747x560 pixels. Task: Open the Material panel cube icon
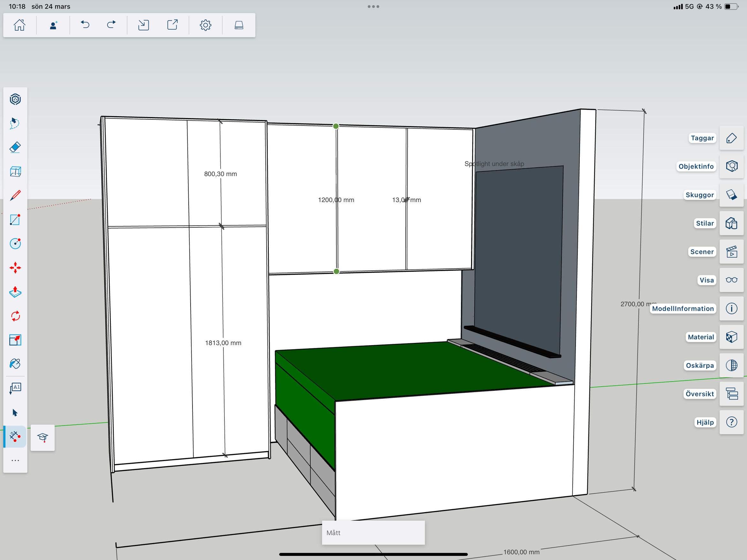click(x=731, y=337)
